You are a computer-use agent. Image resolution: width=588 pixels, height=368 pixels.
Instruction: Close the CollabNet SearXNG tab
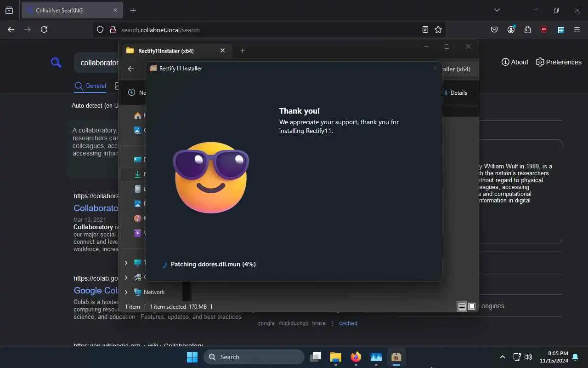[115, 10]
